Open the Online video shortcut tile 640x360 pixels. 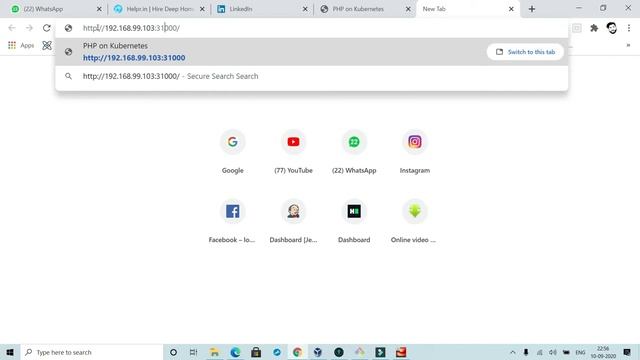pyautogui.click(x=415, y=221)
